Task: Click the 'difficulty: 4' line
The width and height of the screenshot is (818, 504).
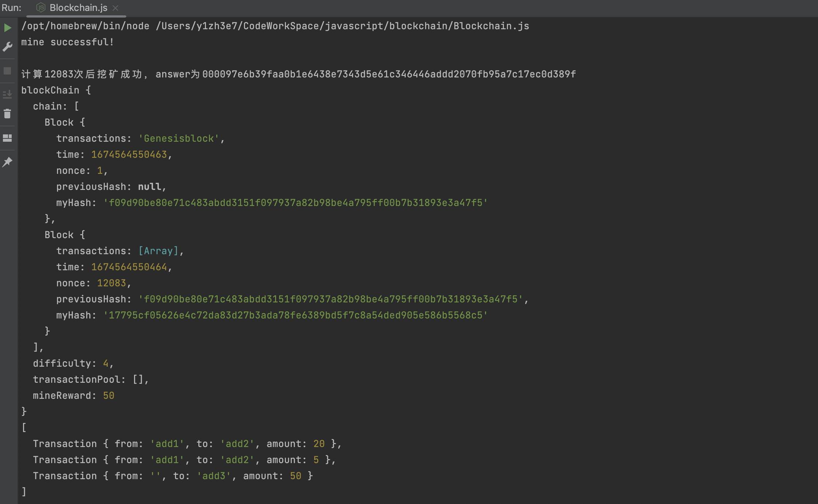Action: click(x=73, y=363)
